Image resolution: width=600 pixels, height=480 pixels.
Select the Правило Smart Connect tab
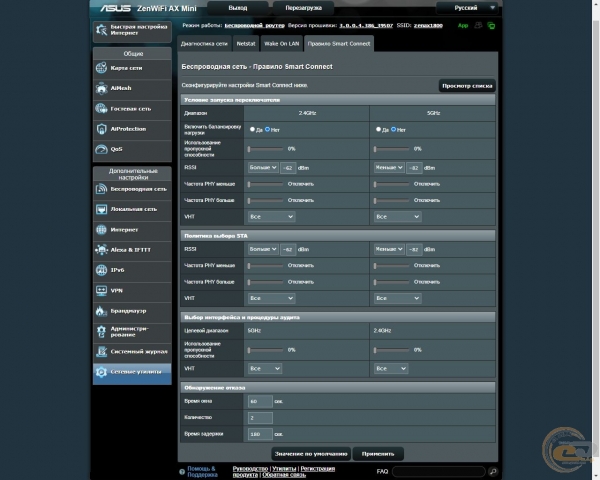click(x=339, y=44)
